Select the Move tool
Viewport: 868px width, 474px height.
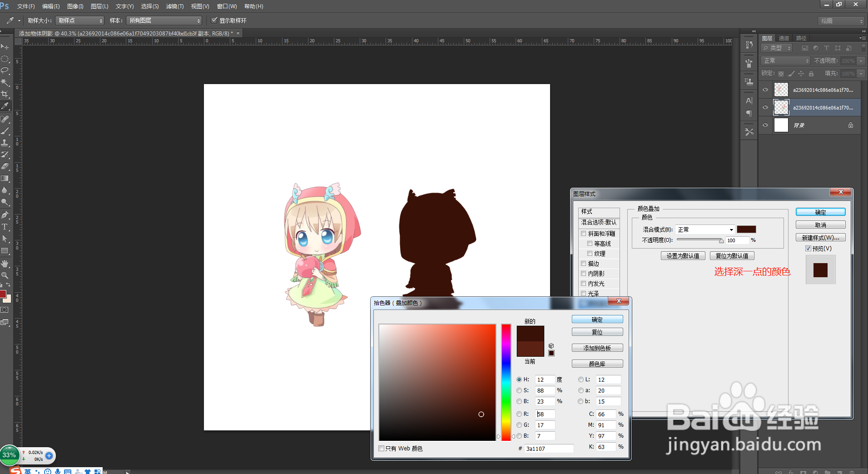5,47
